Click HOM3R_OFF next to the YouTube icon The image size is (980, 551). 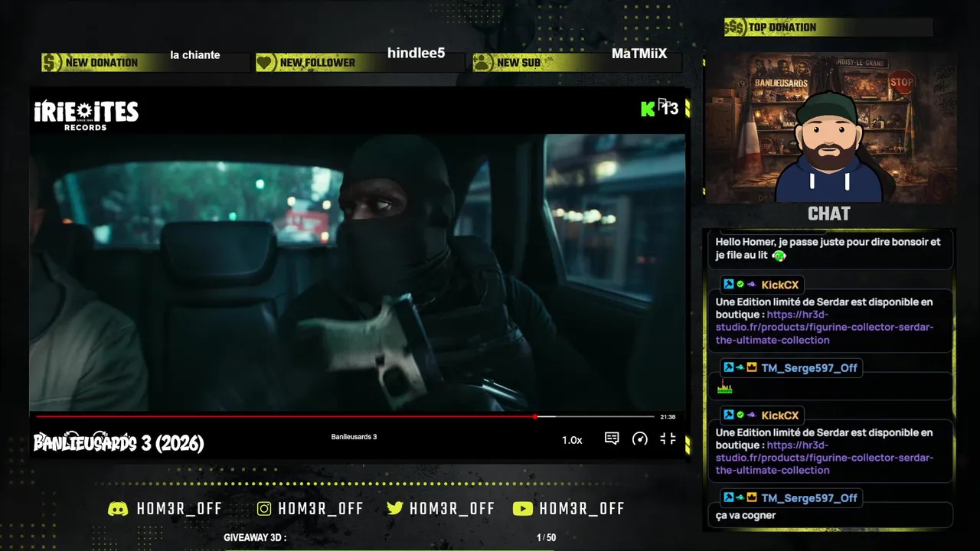[582, 509]
